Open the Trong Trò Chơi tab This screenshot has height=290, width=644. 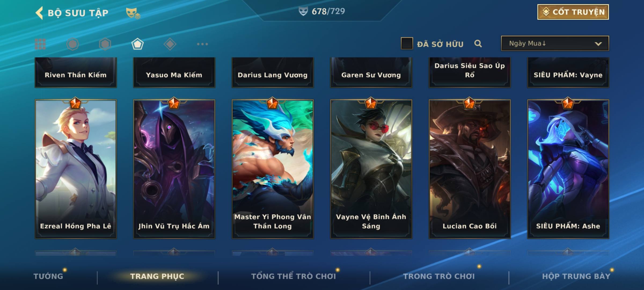[439, 276]
